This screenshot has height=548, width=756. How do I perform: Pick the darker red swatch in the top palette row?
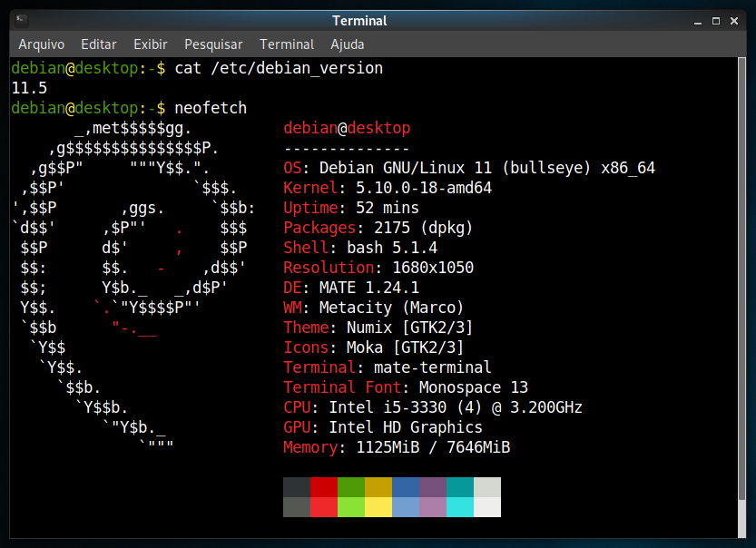(324, 487)
